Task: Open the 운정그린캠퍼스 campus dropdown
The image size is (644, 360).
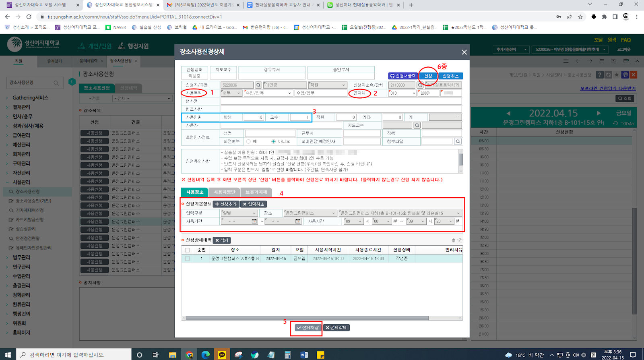Action: coord(310,213)
